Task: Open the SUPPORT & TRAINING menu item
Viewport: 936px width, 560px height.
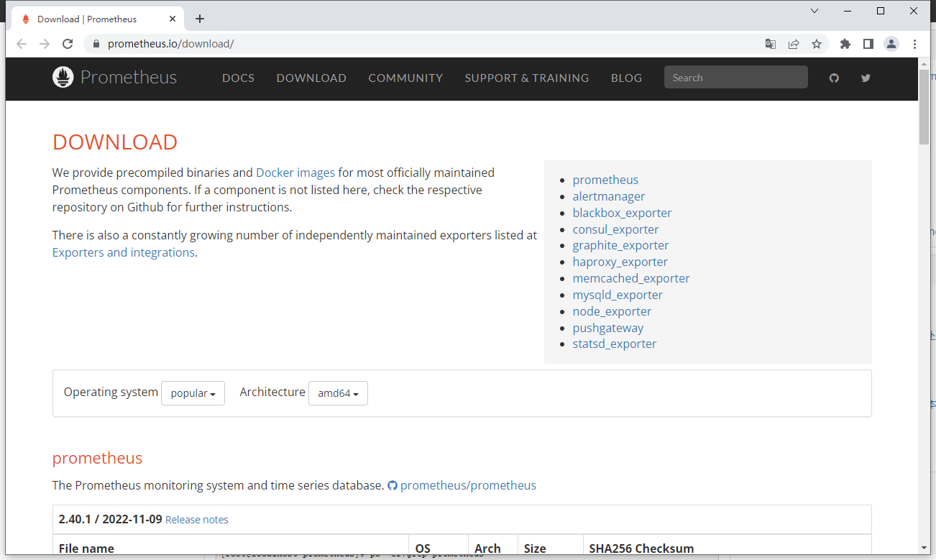Action: tap(527, 78)
